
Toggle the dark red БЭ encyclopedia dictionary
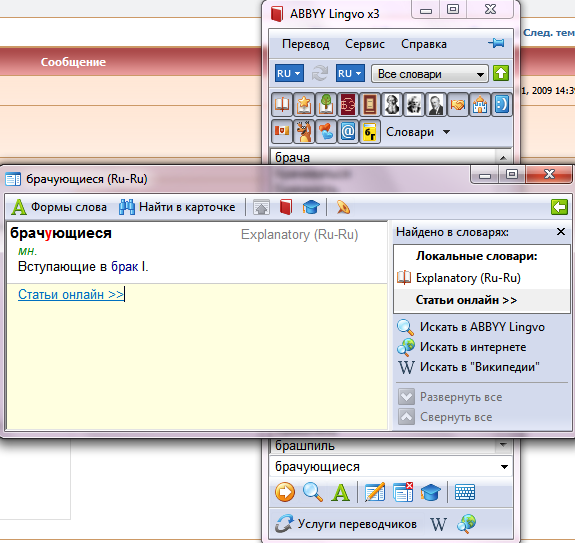coord(348,104)
